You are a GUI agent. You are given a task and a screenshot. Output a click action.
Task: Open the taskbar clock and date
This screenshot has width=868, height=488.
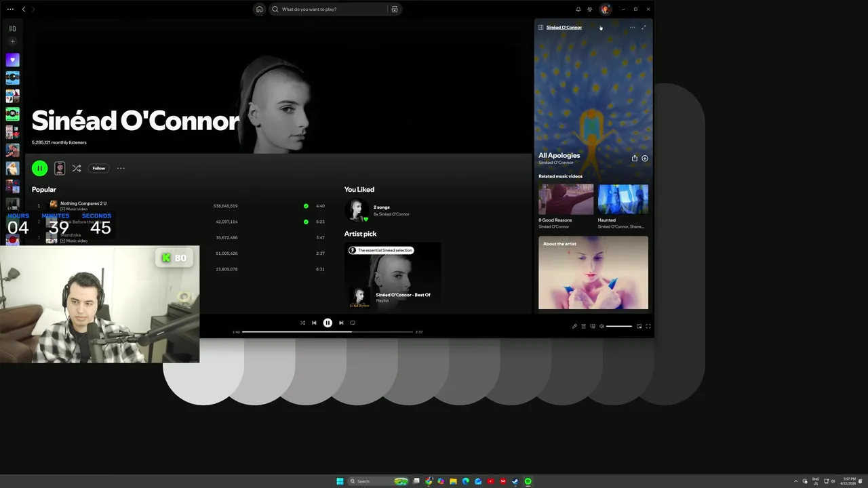pyautogui.click(x=848, y=481)
